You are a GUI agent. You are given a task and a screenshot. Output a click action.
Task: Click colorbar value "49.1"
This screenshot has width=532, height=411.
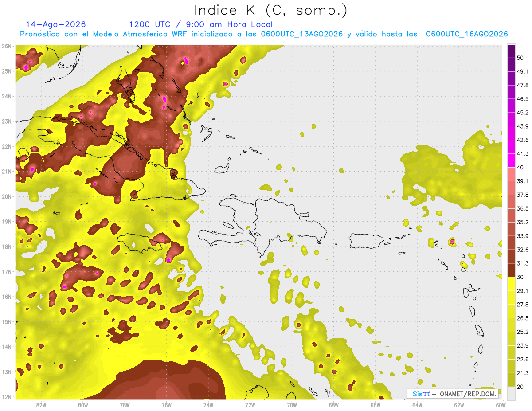point(522,71)
